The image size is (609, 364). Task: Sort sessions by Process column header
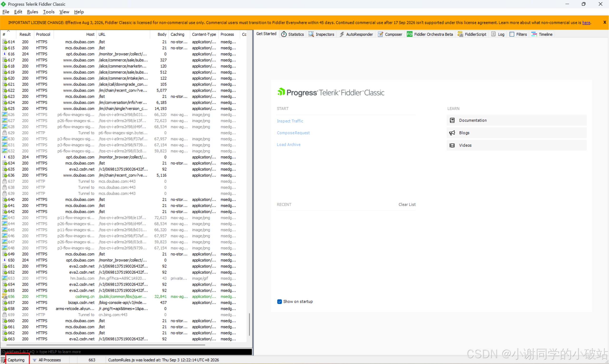pos(229,34)
